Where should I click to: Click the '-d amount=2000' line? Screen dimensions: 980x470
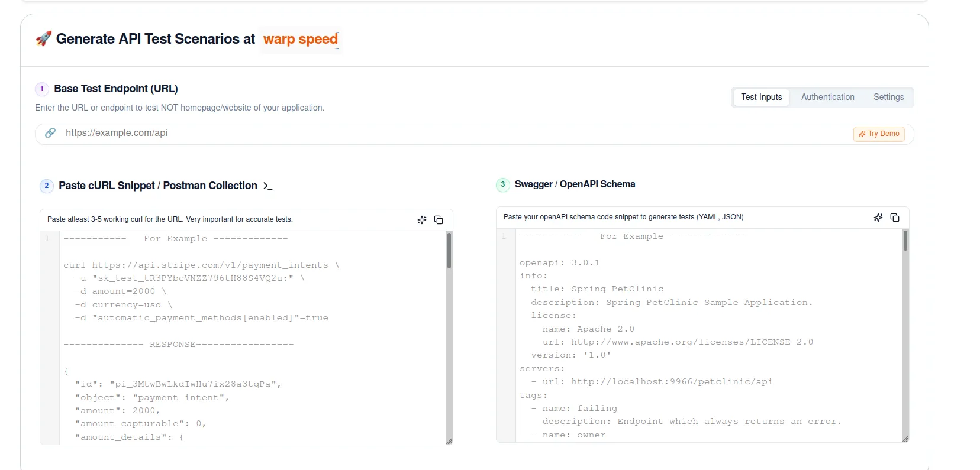point(121,291)
